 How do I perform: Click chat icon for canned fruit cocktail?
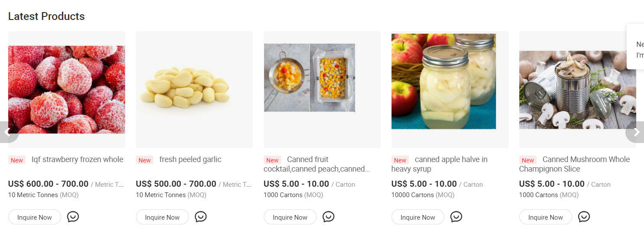click(328, 217)
